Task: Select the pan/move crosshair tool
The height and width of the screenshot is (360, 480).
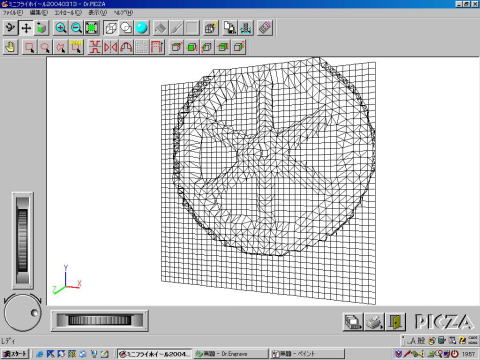Action: (x=26, y=28)
